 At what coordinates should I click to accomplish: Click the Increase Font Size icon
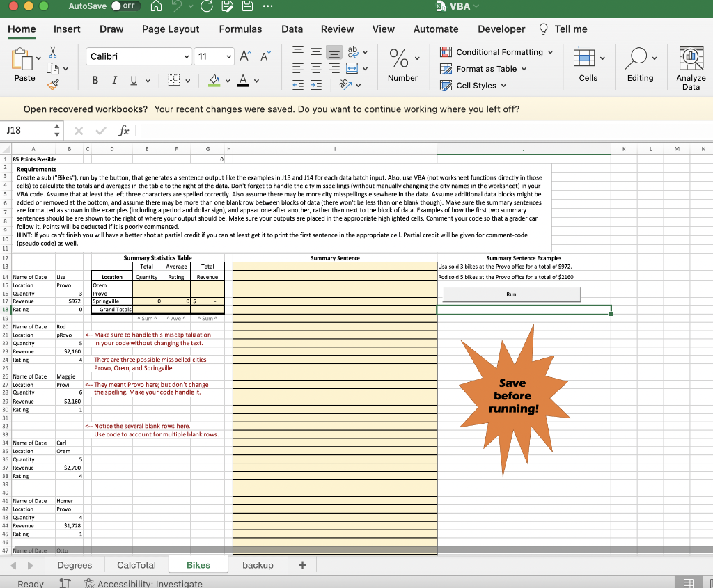click(244, 56)
